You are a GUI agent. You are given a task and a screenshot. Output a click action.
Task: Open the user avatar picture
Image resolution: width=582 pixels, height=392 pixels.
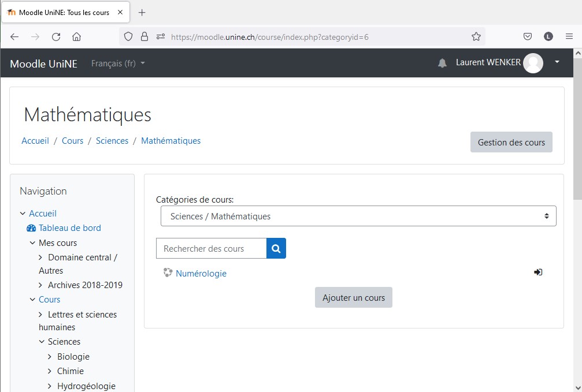click(x=533, y=63)
